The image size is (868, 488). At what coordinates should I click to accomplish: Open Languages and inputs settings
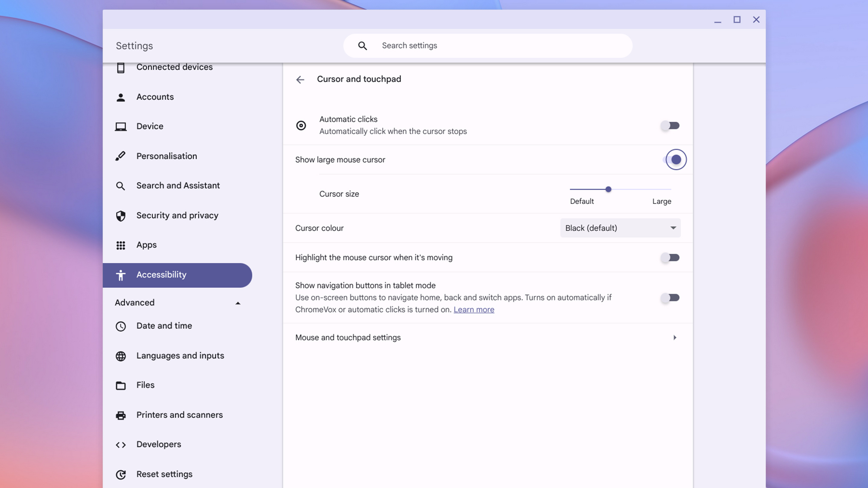coord(180,356)
